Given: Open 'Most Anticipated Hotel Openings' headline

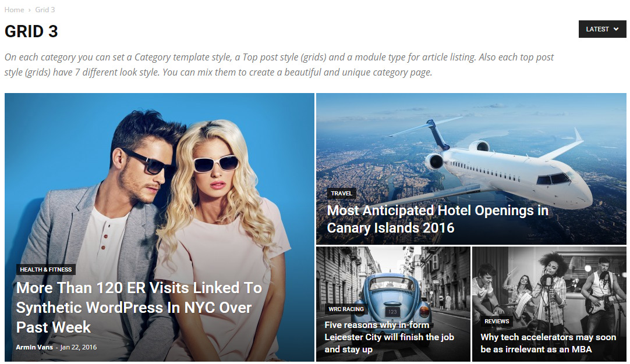Looking at the screenshot, I should click(x=437, y=219).
